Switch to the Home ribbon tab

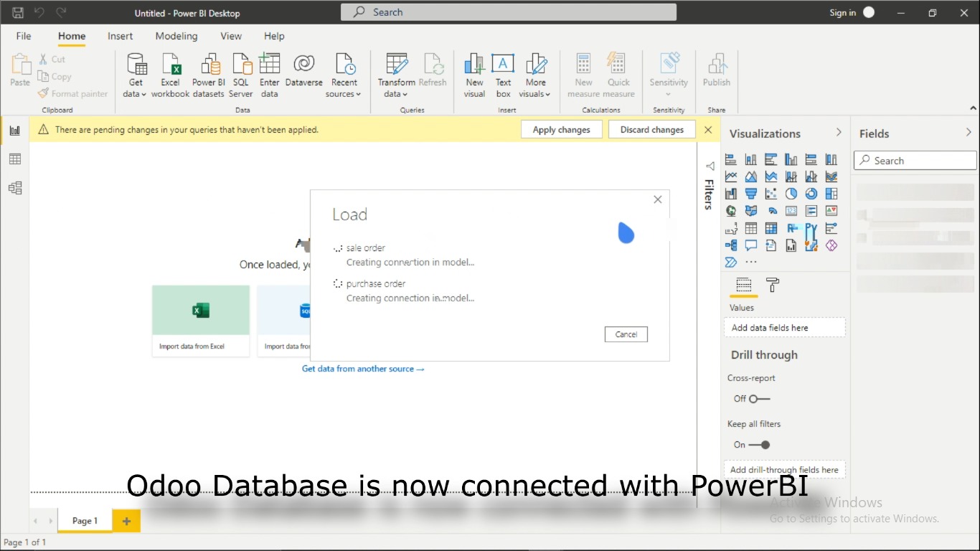pyautogui.click(x=72, y=36)
